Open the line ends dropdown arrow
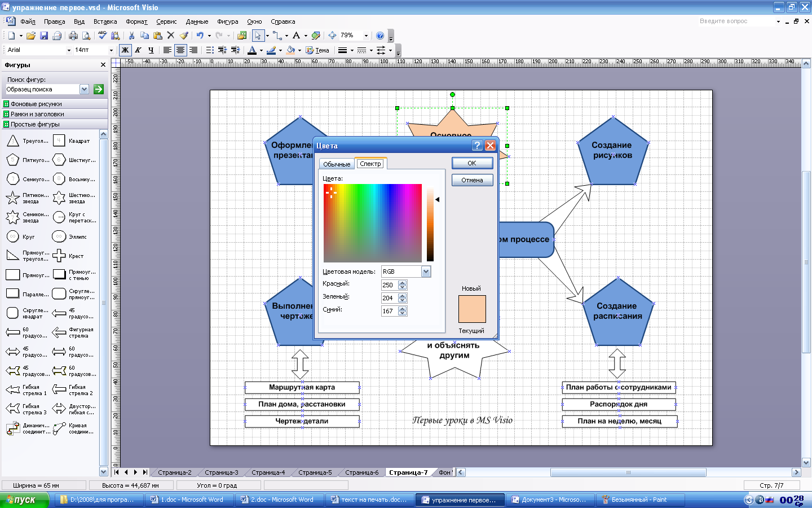 [390, 50]
